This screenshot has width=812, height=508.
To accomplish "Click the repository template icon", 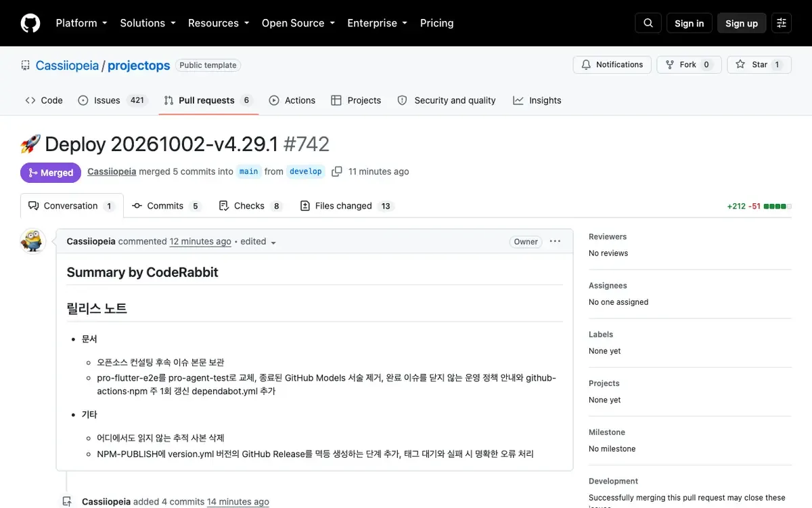I will point(26,66).
